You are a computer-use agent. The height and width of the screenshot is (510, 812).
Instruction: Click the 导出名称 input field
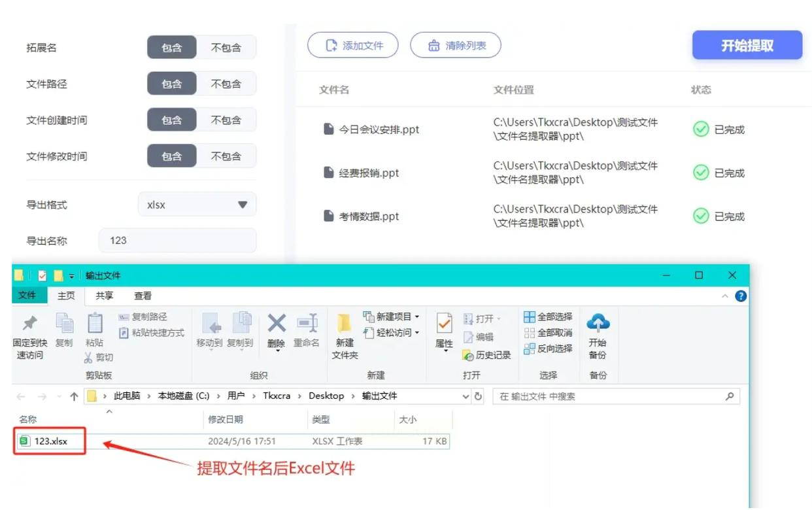tap(177, 240)
